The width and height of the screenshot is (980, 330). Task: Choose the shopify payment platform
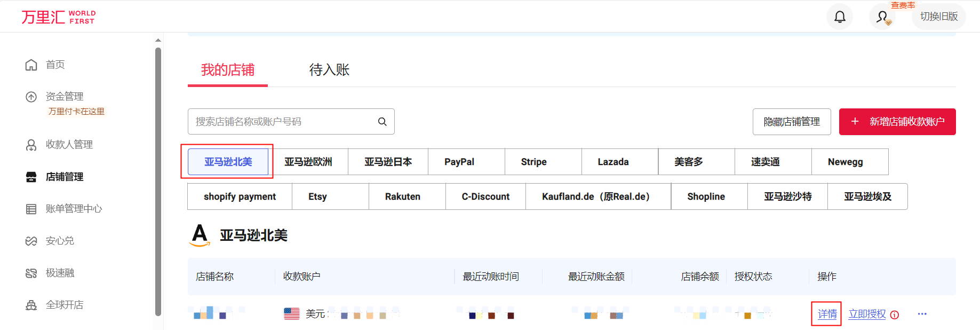(240, 197)
